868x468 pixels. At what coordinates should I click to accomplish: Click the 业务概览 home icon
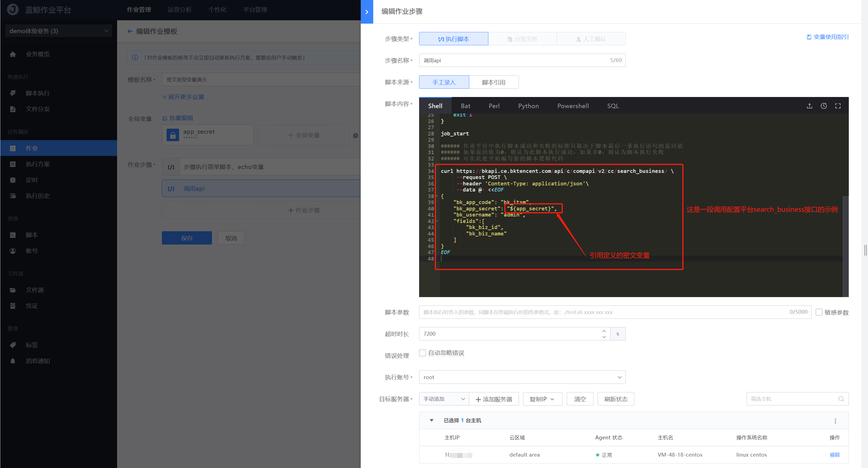pos(13,54)
